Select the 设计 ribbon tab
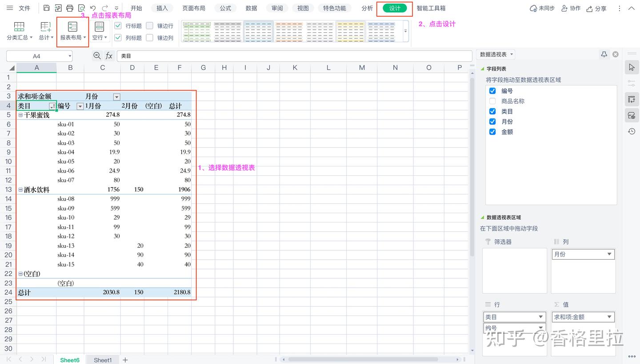This screenshot has height=364, width=640. coord(395,8)
